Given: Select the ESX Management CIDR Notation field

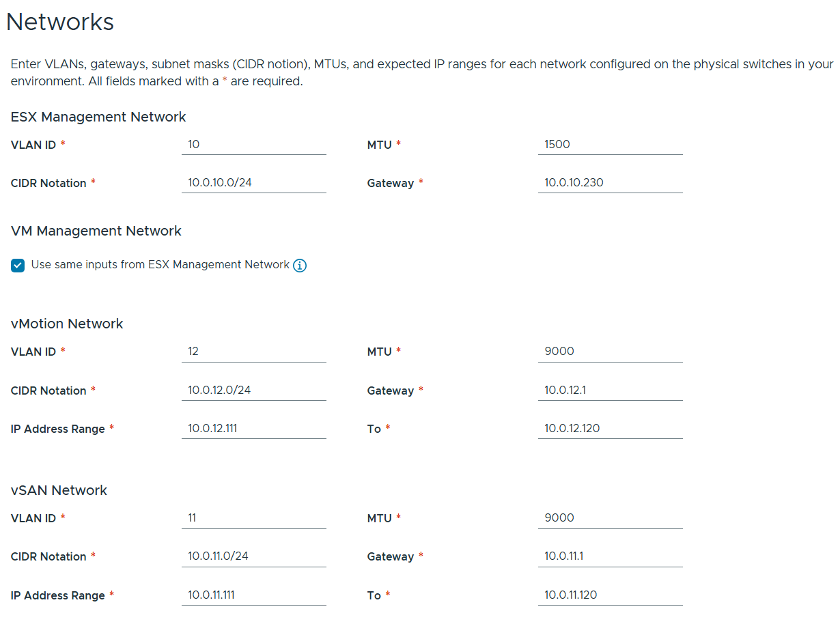Looking at the screenshot, I should (253, 183).
